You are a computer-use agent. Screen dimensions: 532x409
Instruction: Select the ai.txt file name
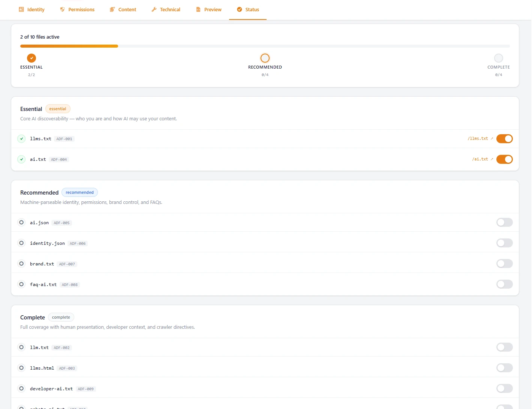click(38, 159)
